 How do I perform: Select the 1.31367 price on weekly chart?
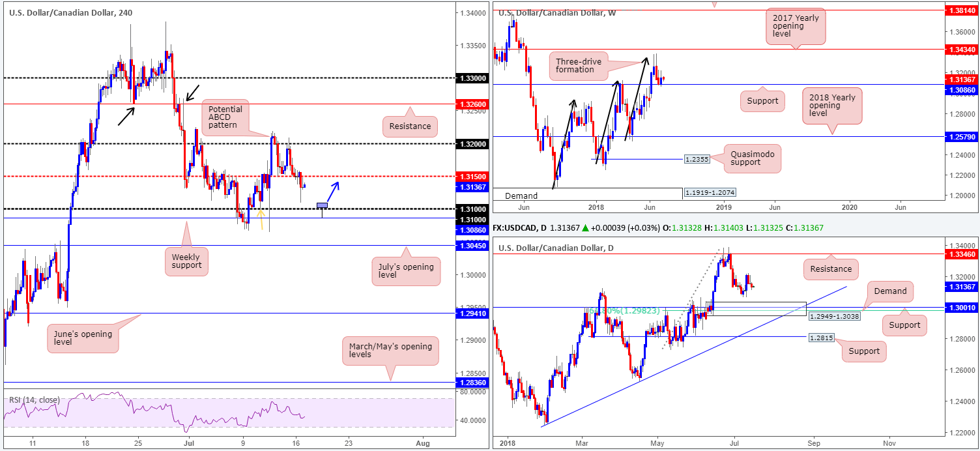[962, 80]
